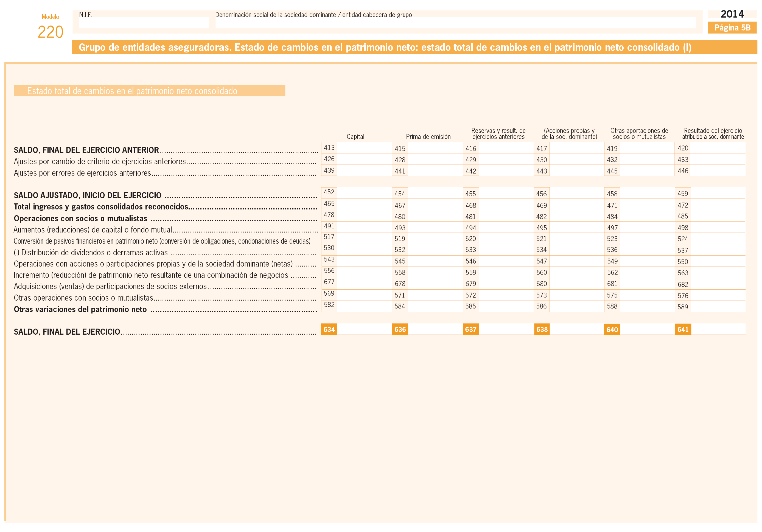Select total field 640 Otras aportaciones
This screenshot has height=532, width=762.
[647, 329]
